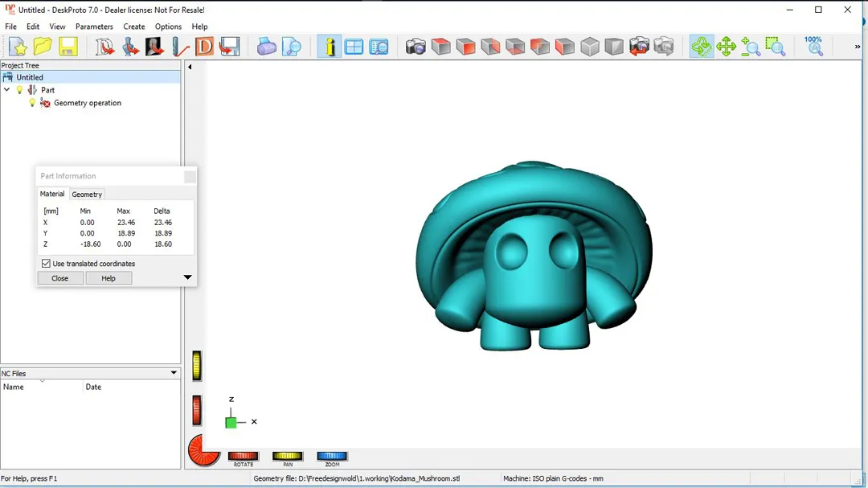Click the yellow vertical pan thumbwheel
The width and height of the screenshot is (868, 488).
coord(197,366)
